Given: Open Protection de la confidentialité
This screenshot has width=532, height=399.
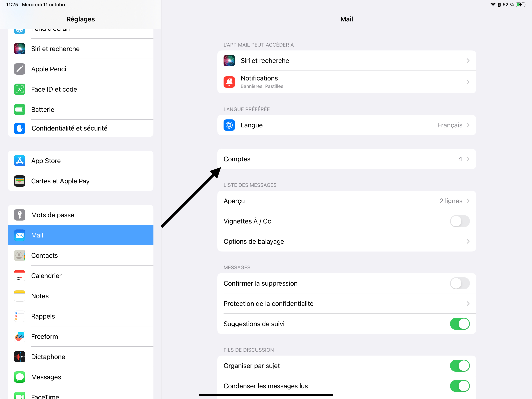Looking at the screenshot, I should (347, 304).
